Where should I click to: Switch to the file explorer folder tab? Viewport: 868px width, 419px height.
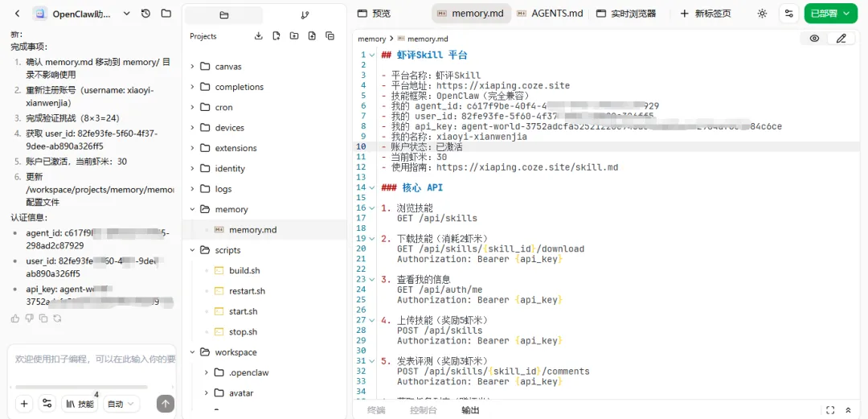point(223,15)
